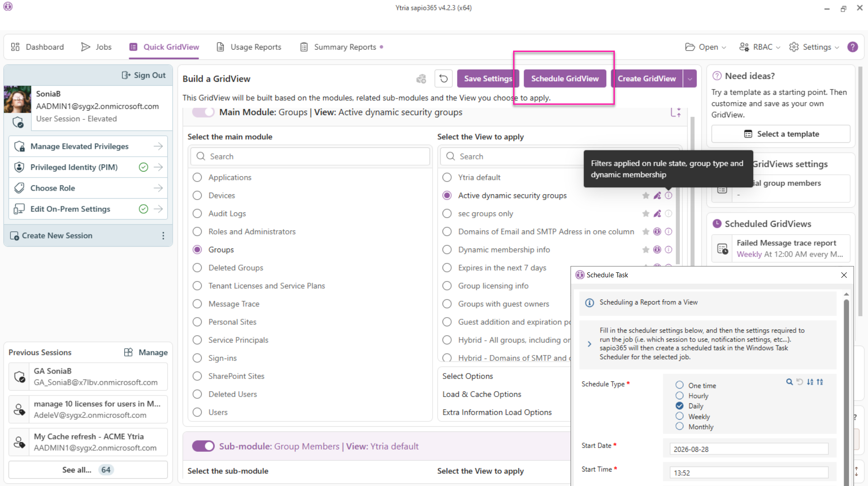Click the clock icon next to Scheduled GridViews
The height and width of the screenshot is (486, 868).
point(717,224)
